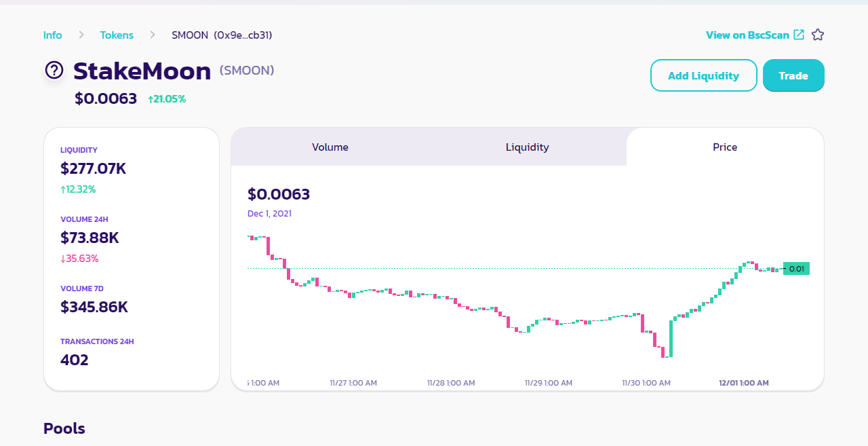Switch to the Liquidity chart tab
The height and width of the screenshot is (446, 868).
tap(528, 147)
